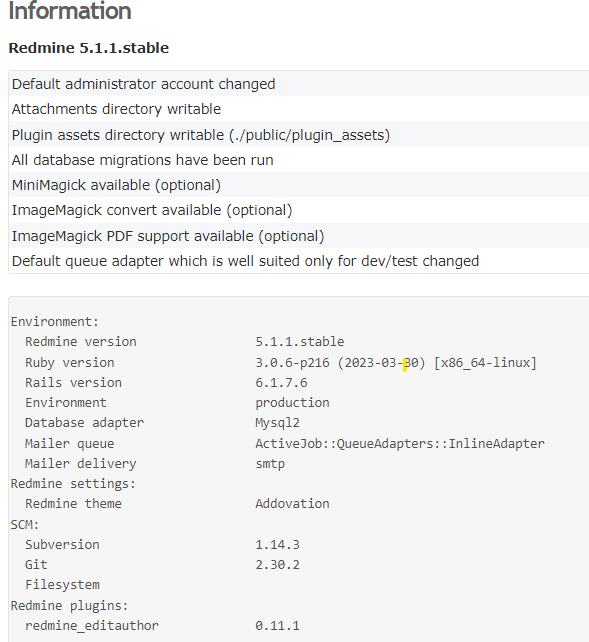Click ImageMagick convert available row
Image resolution: width=589 pixels, height=642 pixels.
click(299, 210)
